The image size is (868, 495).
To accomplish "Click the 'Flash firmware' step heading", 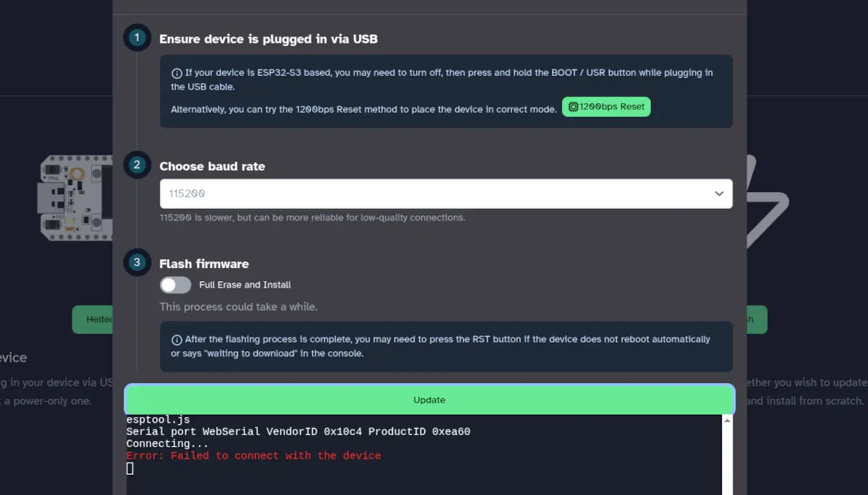I will pyautogui.click(x=204, y=264).
